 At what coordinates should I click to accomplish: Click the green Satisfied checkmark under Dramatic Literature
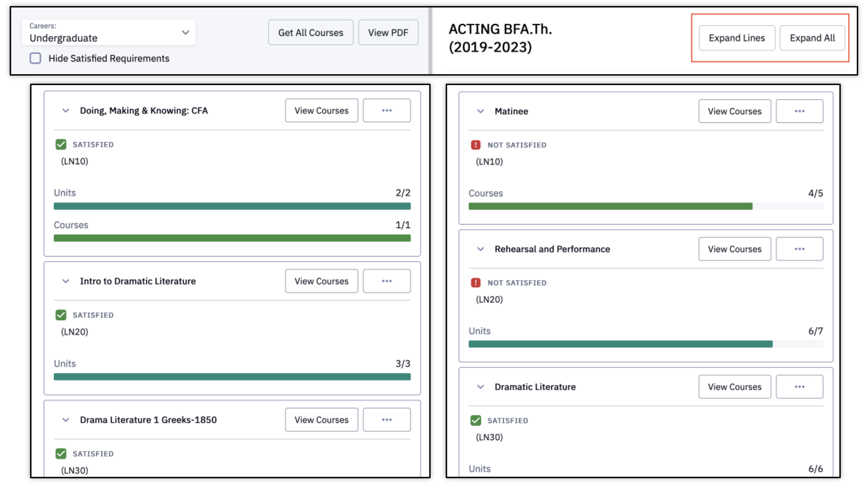(475, 420)
